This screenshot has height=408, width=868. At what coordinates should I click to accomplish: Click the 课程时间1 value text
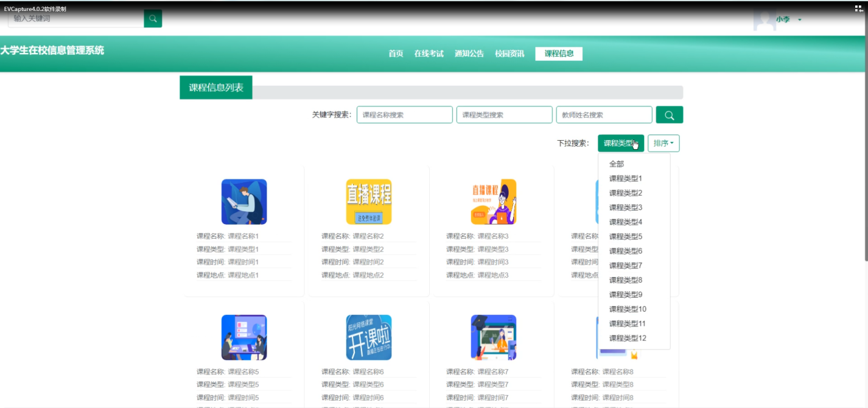tap(243, 262)
